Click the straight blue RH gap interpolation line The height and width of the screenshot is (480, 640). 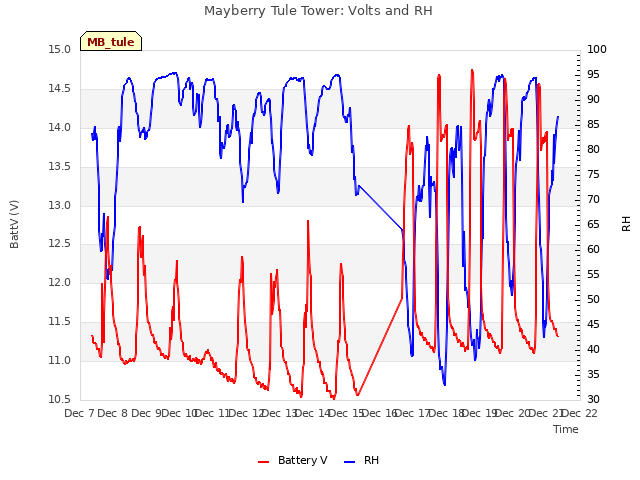click(x=380, y=207)
